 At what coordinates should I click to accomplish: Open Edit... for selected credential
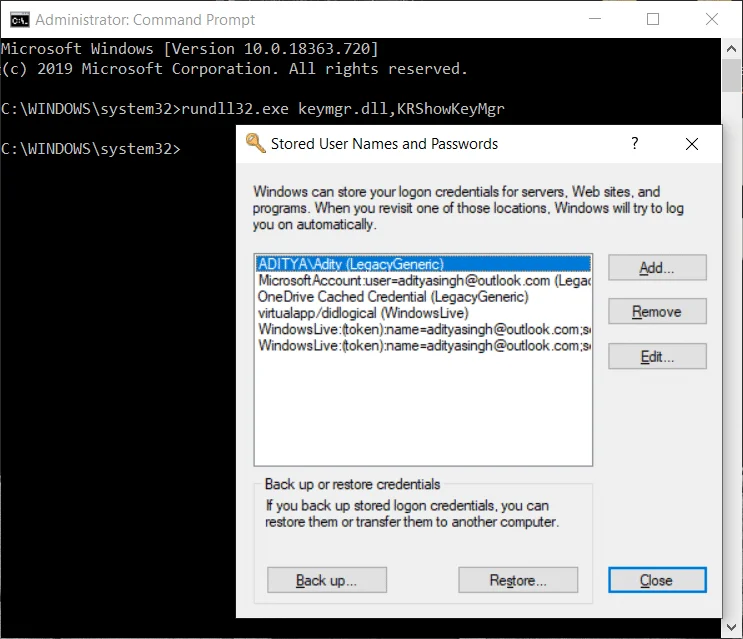click(x=657, y=356)
